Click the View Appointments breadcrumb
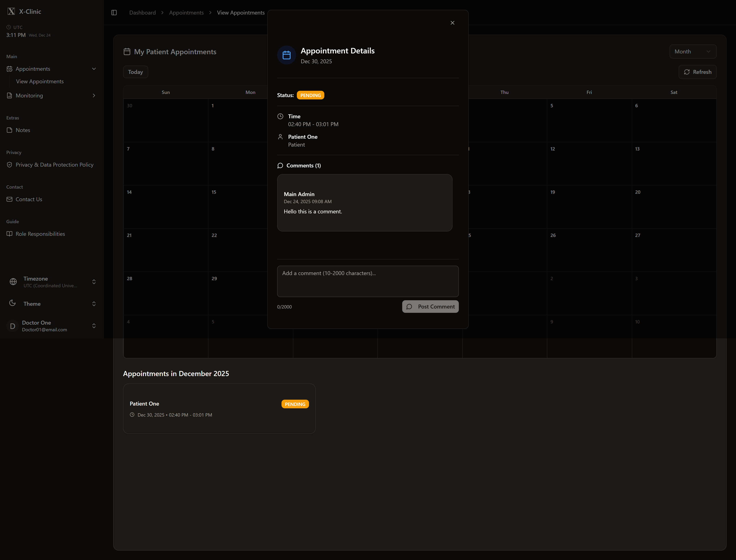This screenshot has width=736, height=560. (x=241, y=13)
